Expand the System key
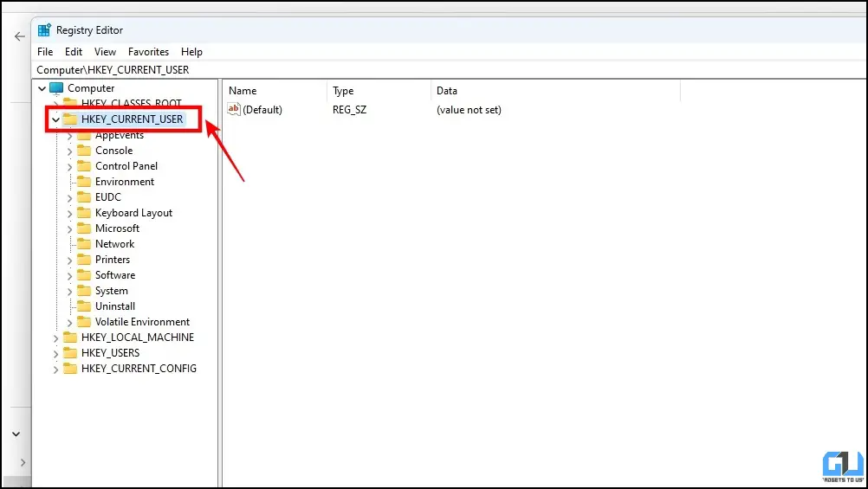 (x=70, y=291)
